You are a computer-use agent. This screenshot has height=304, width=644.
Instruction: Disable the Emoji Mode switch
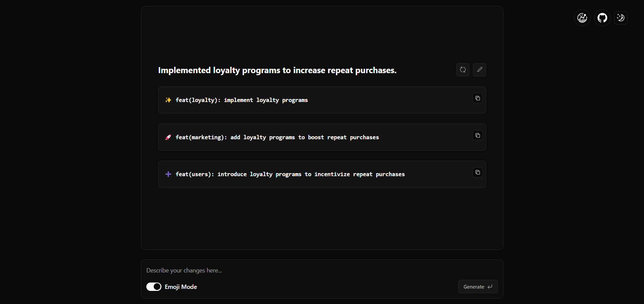tap(154, 287)
